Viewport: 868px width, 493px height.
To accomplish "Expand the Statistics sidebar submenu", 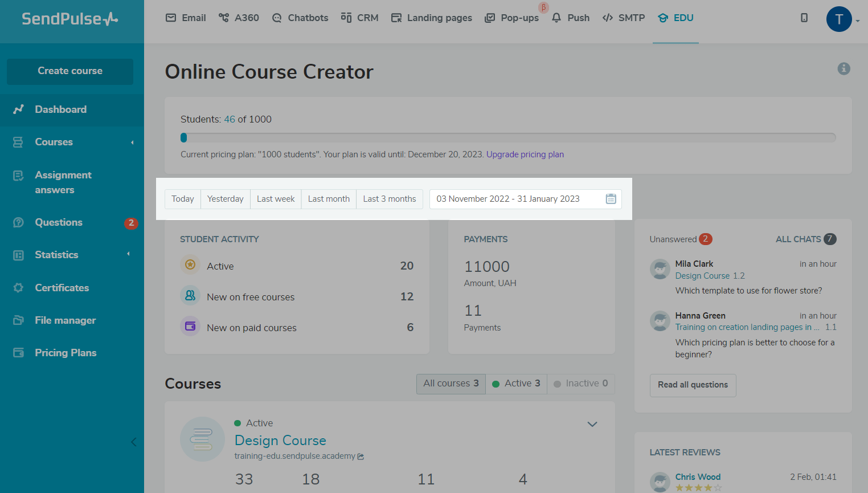I will coord(129,254).
